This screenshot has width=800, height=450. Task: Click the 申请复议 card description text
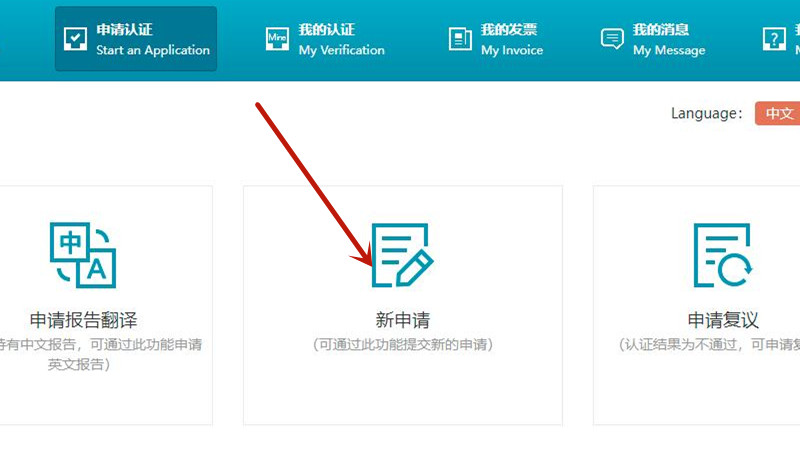[709, 345]
